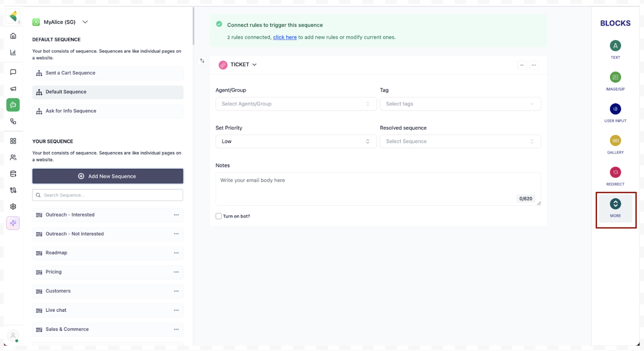Open the settings gear icon
644x351 pixels.
coord(13,207)
